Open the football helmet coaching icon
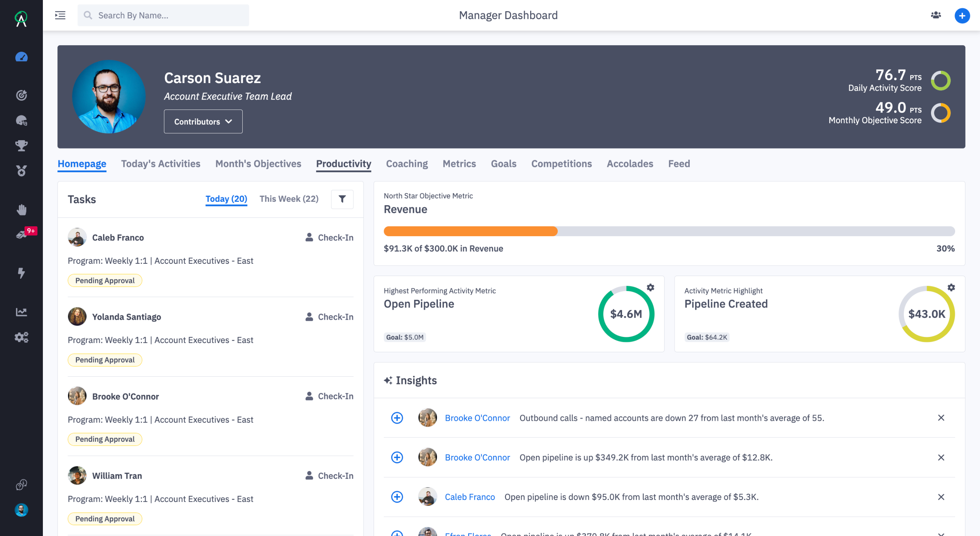 21,121
